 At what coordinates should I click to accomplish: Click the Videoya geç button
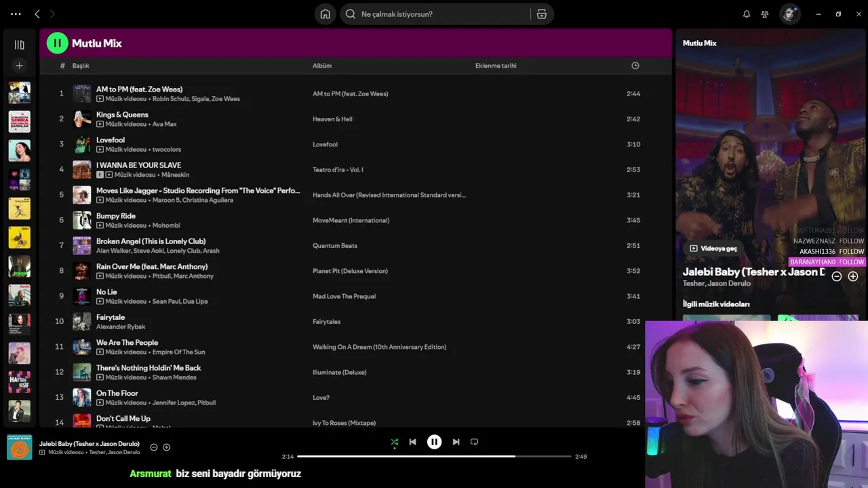click(x=713, y=249)
